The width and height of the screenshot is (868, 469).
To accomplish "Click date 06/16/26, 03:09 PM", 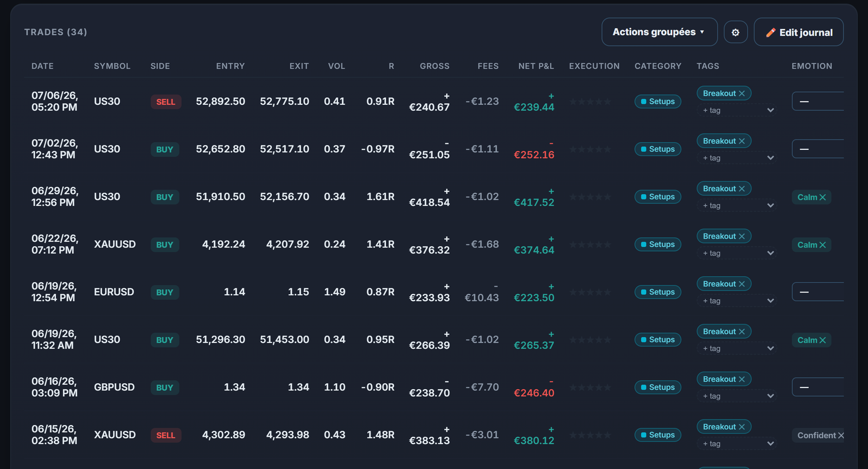I will click(x=54, y=387).
